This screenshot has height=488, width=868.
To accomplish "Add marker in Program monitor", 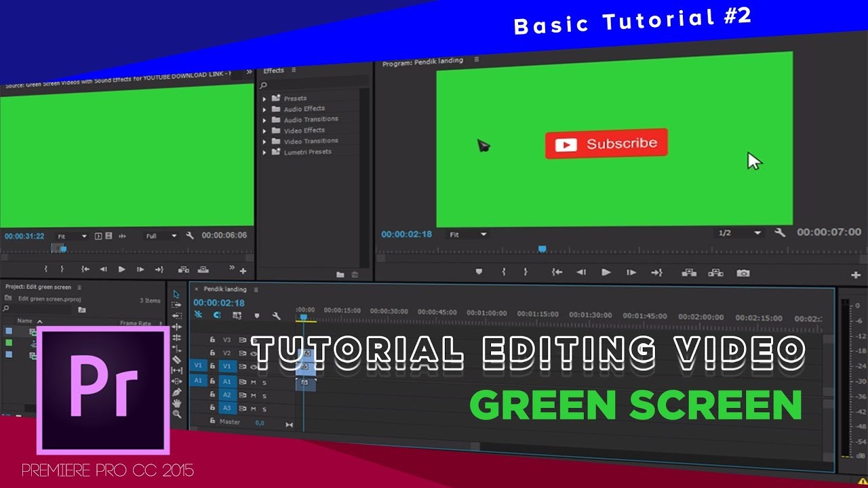I will (x=479, y=272).
